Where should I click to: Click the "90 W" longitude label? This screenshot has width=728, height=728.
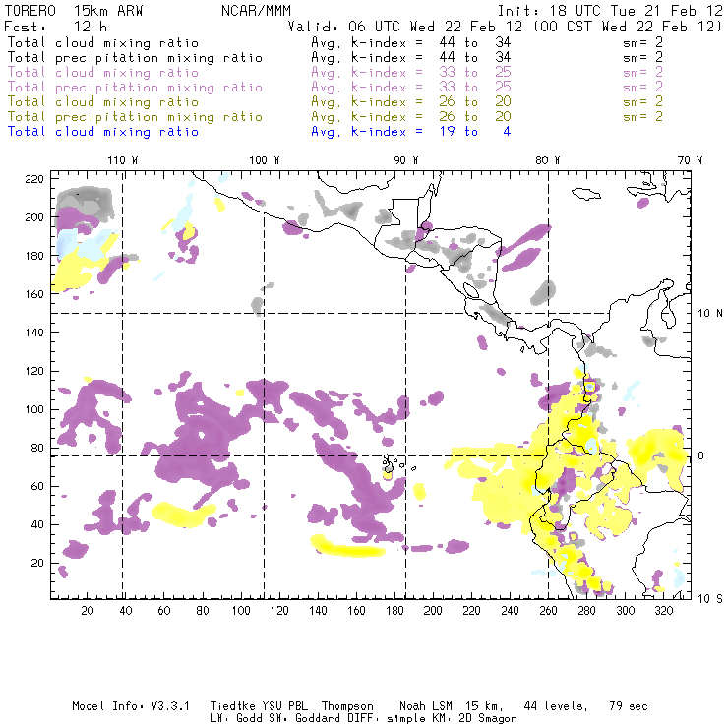tap(406, 160)
